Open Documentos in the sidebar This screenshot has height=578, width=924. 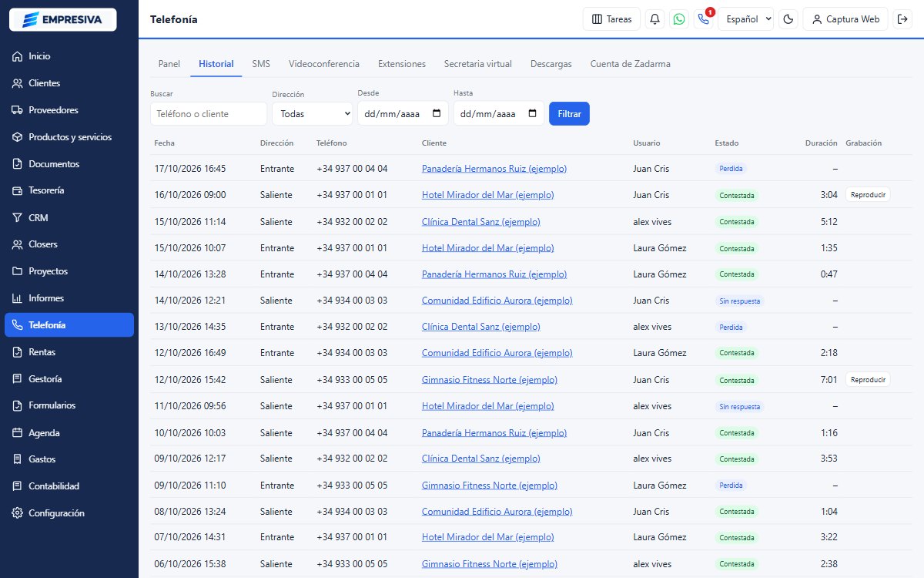69,164
